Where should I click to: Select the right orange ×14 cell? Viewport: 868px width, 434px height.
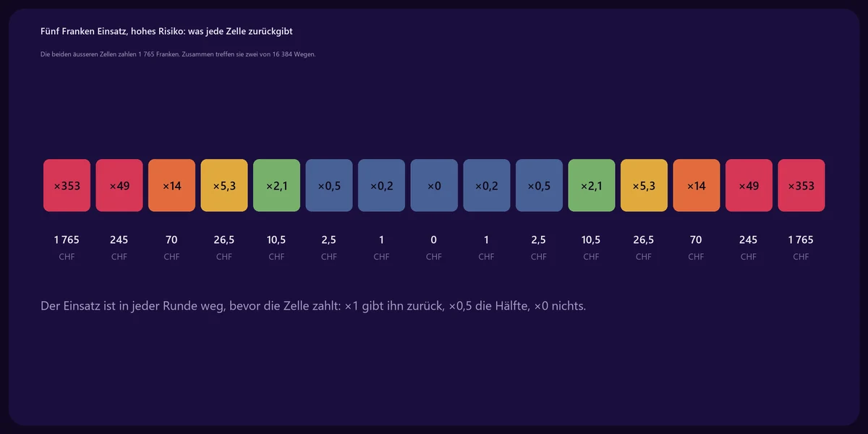coord(696,185)
